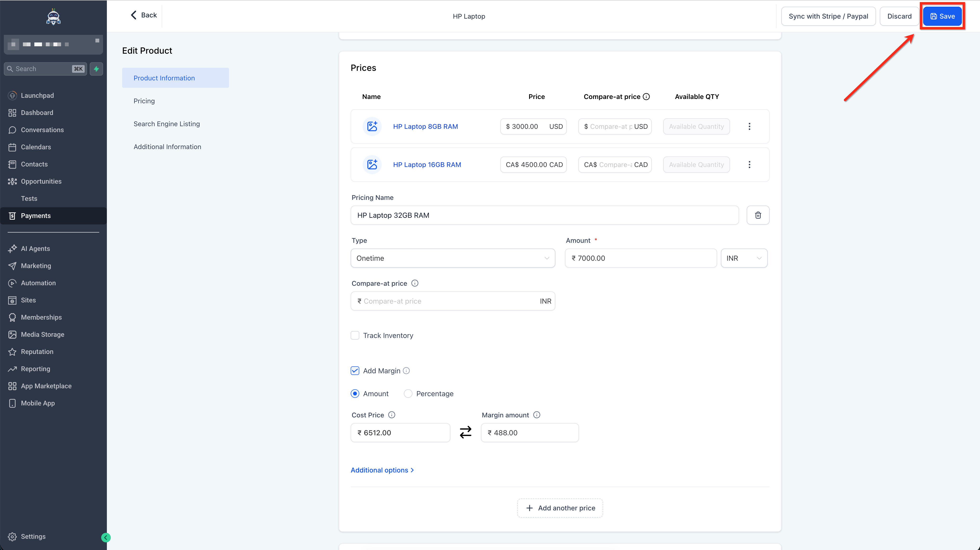This screenshot has width=980, height=550.
Task: Open three-dot menu for HP Laptop 16GB RAM
Action: point(749,165)
